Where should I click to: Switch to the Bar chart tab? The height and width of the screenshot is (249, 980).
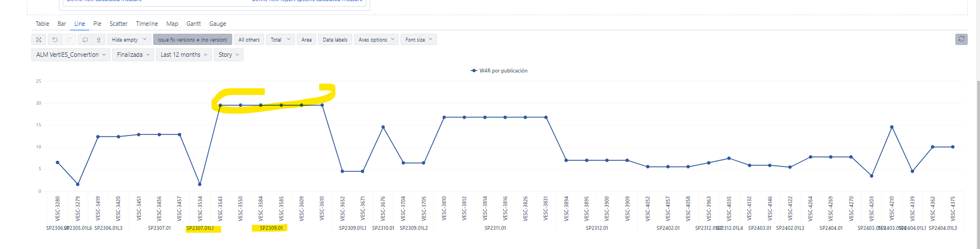(x=62, y=24)
